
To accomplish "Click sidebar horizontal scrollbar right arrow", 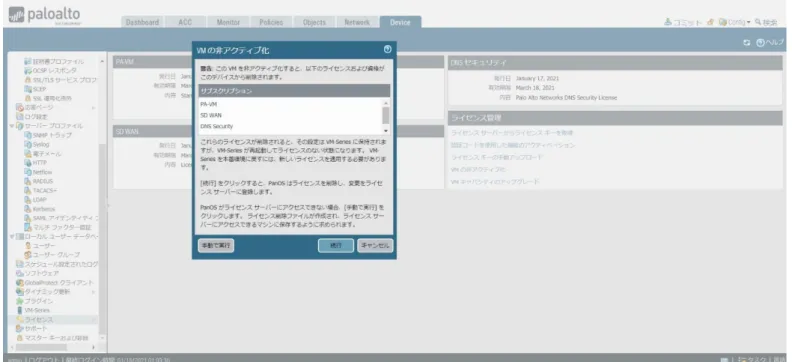I will point(93,347).
